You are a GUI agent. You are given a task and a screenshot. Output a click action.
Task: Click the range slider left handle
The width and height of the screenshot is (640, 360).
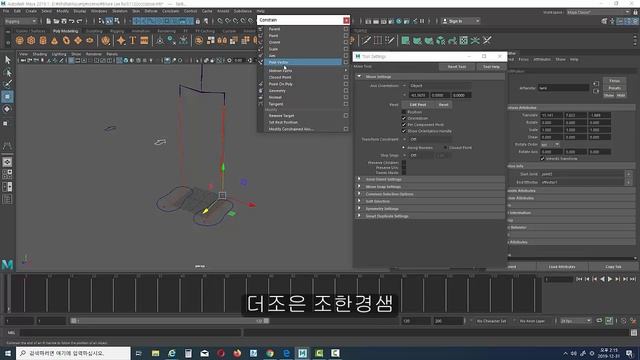(x=73, y=321)
